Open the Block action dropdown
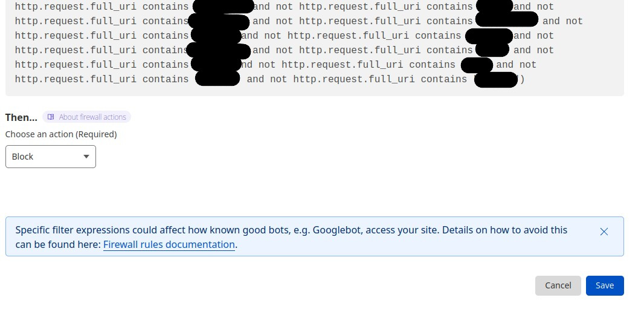Screen dimensions: 644x312 pyautogui.click(x=51, y=157)
